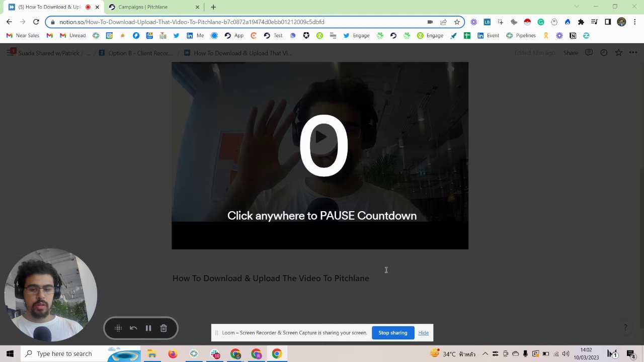Go back in browser history
The image size is (644, 362).
point(9,22)
